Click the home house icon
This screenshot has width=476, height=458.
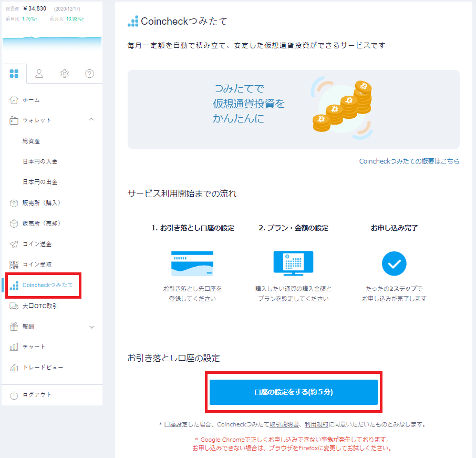pos(14,100)
